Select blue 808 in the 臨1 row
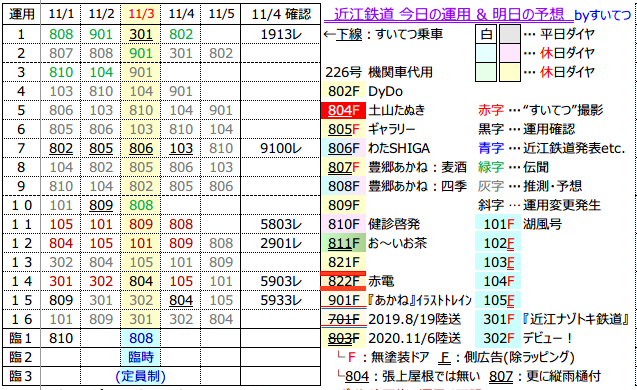This screenshot has height=390, width=637. coord(141,338)
